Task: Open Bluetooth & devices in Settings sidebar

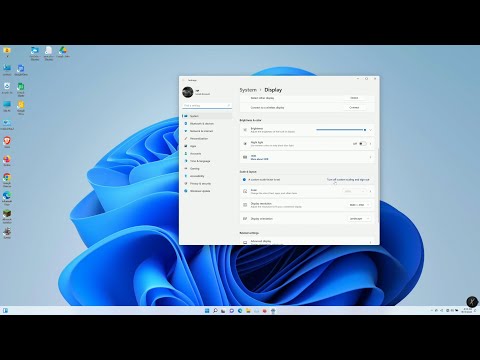Action: [x=207, y=124]
